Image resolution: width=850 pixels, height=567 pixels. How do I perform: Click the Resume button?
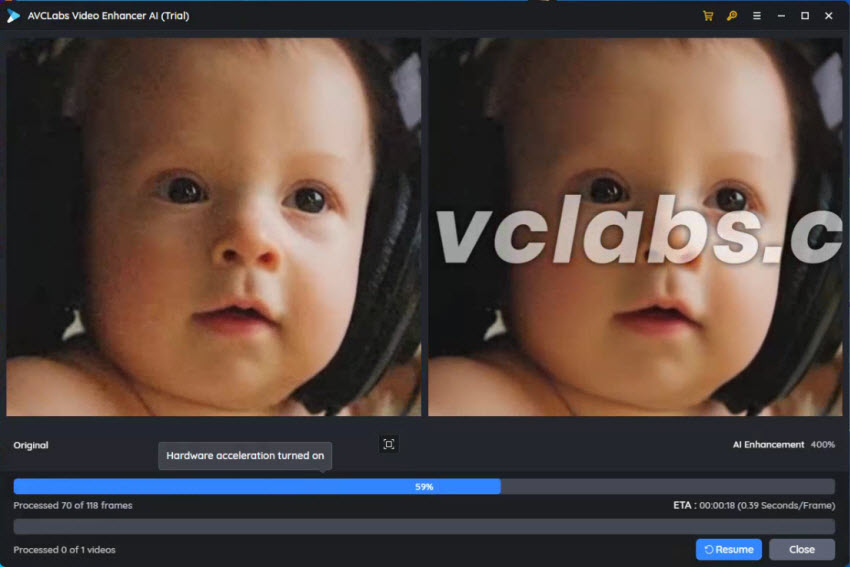pos(729,549)
